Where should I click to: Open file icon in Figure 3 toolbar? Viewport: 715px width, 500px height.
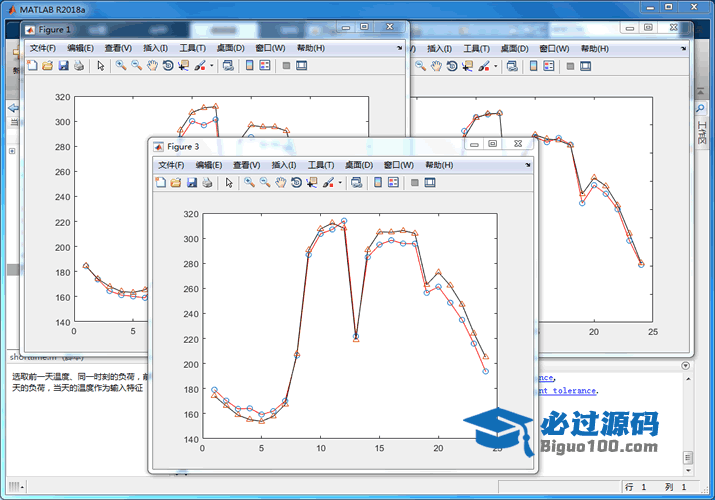coord(176,183)
